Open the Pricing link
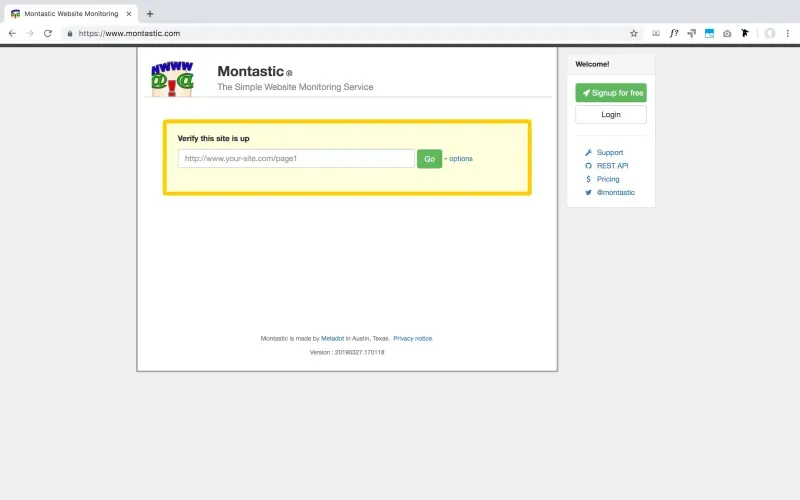800x500 pixels. [608, 179]
